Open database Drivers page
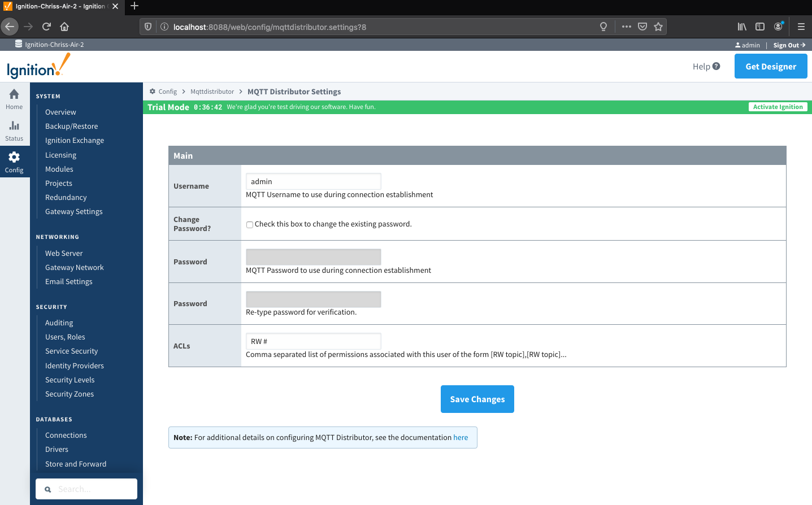The width and height of the screenshot is (812, 505). pyautogui.click(x=57, y=449)
